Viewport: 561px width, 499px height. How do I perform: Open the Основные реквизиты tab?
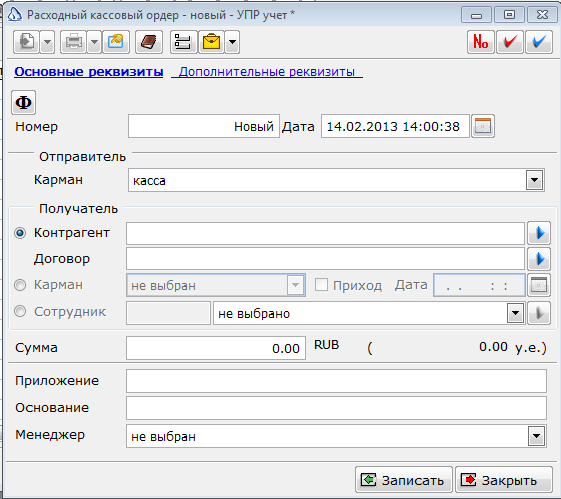89,72
